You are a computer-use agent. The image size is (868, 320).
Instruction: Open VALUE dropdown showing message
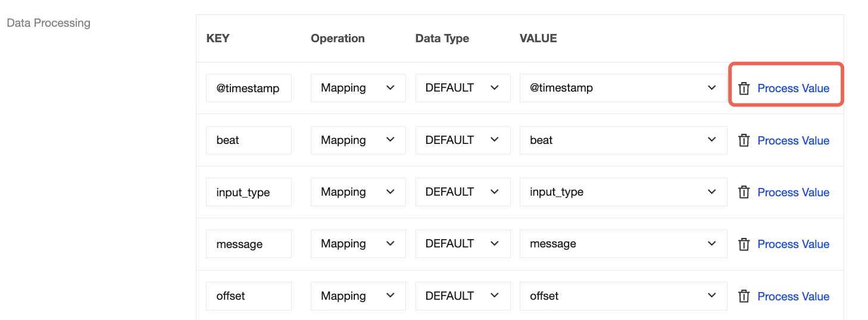point(623,244)
